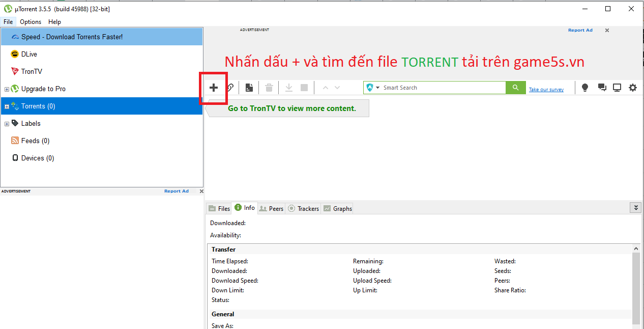Image resolution: width=644 pixels, height=329 pixels.
Task: Click the lightbulb icon in toolbar
Action: click(x=585, y=88)
